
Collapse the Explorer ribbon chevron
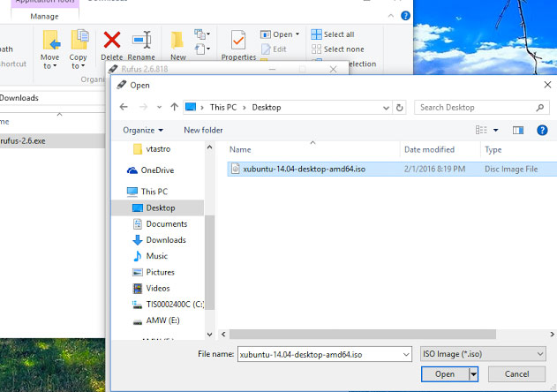391,16
